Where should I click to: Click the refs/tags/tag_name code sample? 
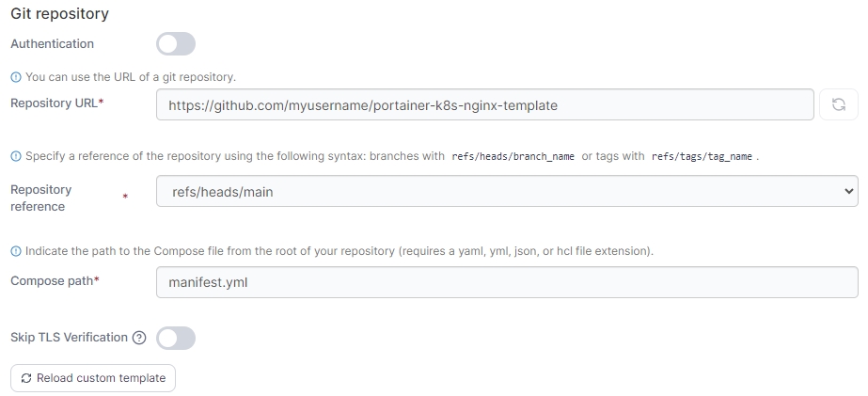pyautogui.click(x=702, y=157)
